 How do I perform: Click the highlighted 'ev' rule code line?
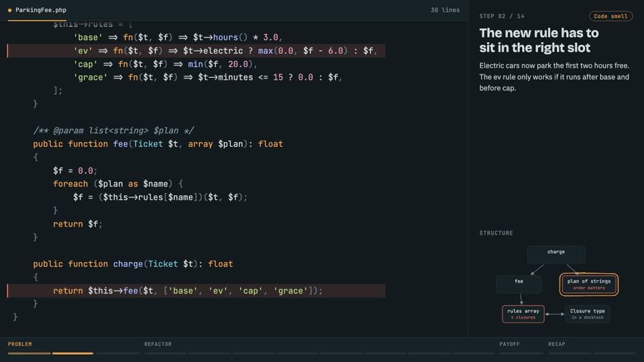pos(197,51)
